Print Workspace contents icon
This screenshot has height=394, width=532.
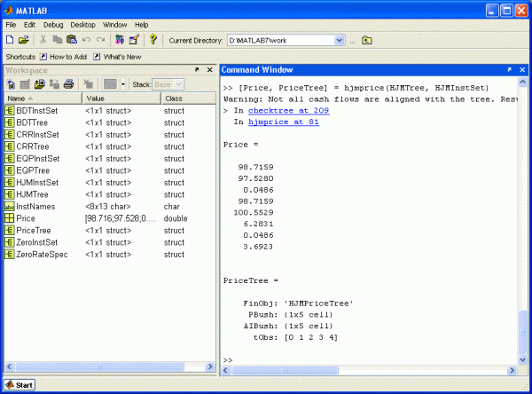(x=69, y=84)
